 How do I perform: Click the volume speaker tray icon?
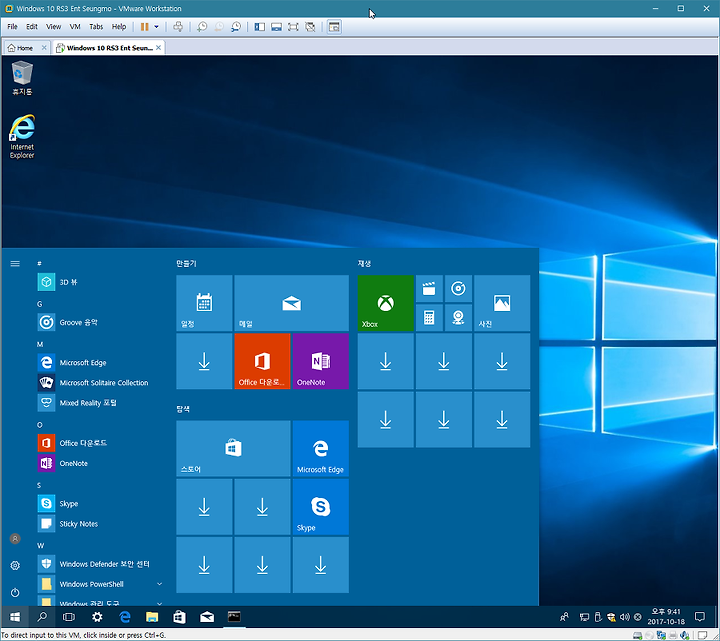[624, 617]
